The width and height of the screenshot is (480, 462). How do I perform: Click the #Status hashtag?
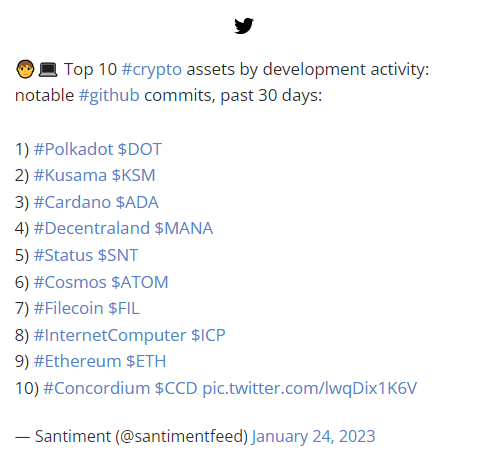tap(63, 255)
